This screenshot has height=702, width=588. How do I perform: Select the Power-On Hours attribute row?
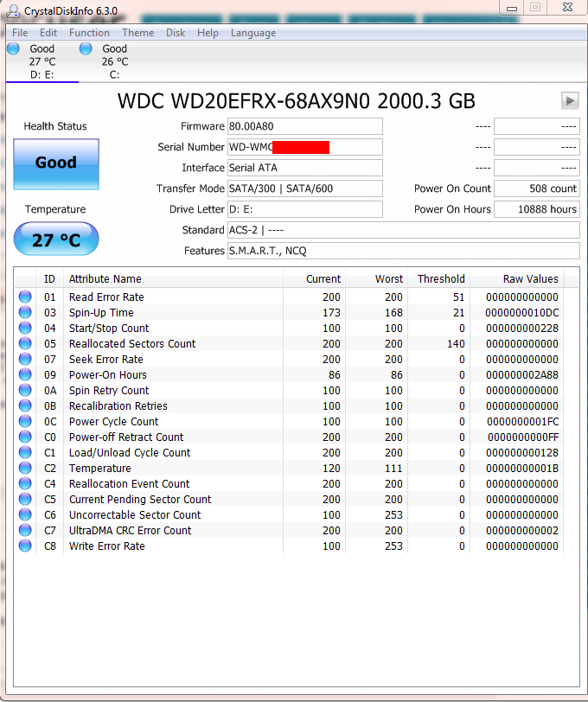coord(108,375)
